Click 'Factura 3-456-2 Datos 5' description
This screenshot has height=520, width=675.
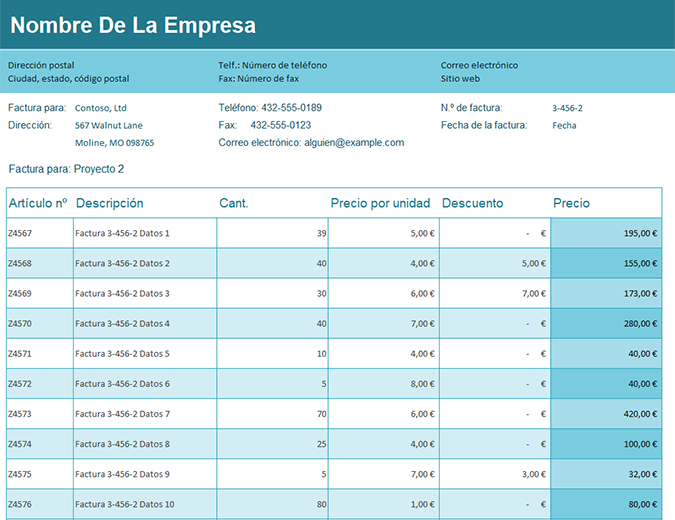point(122,354)
